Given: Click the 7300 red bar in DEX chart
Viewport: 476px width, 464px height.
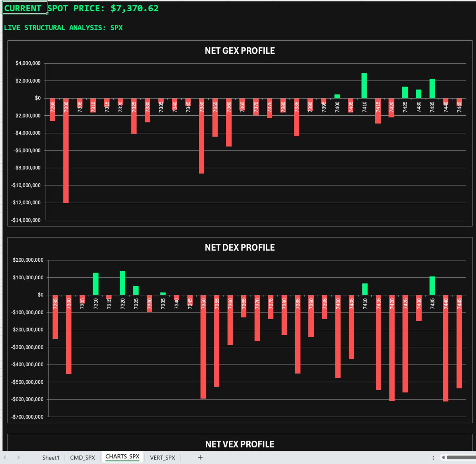Looking at the screenshot, I should tap(69, 334).
